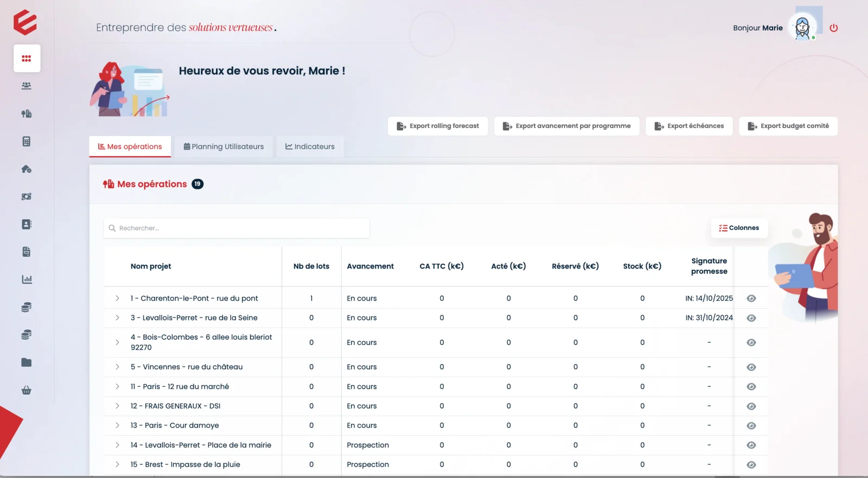Open the users group icon in sidebar
Viewport: 868px width, 478px height.
pyautogui.click(x=26, y=86)
